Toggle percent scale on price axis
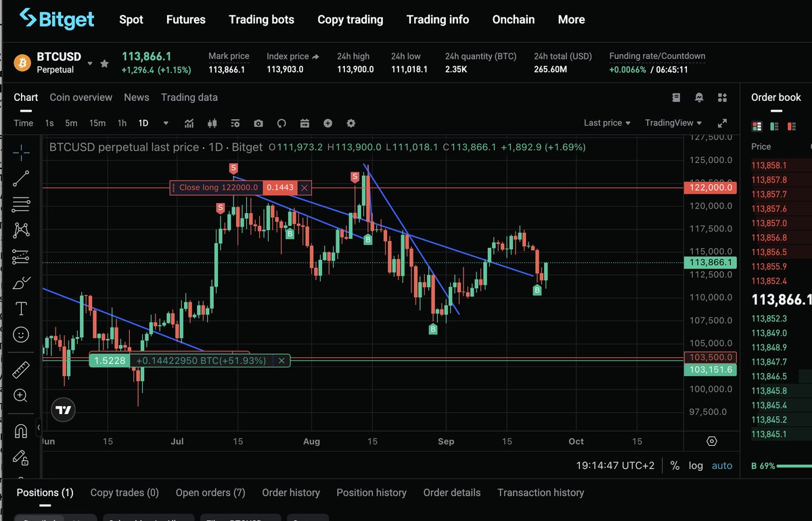Image resolution: width=812 pixels, height=521 pixels. coord(675,466)
